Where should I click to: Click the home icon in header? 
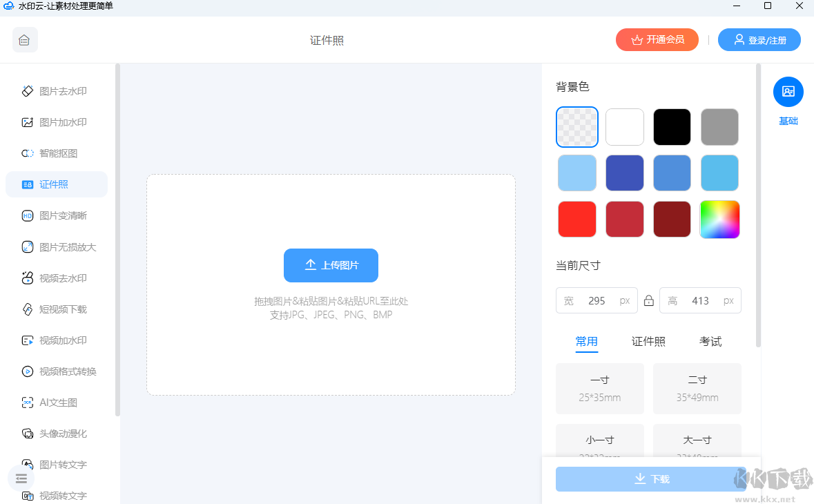[25, 40]
